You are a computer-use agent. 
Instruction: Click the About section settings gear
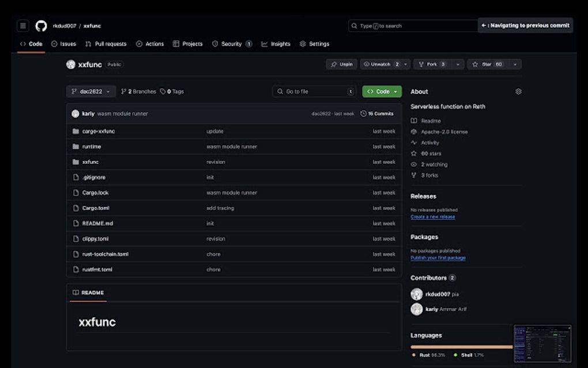(518, 91)
